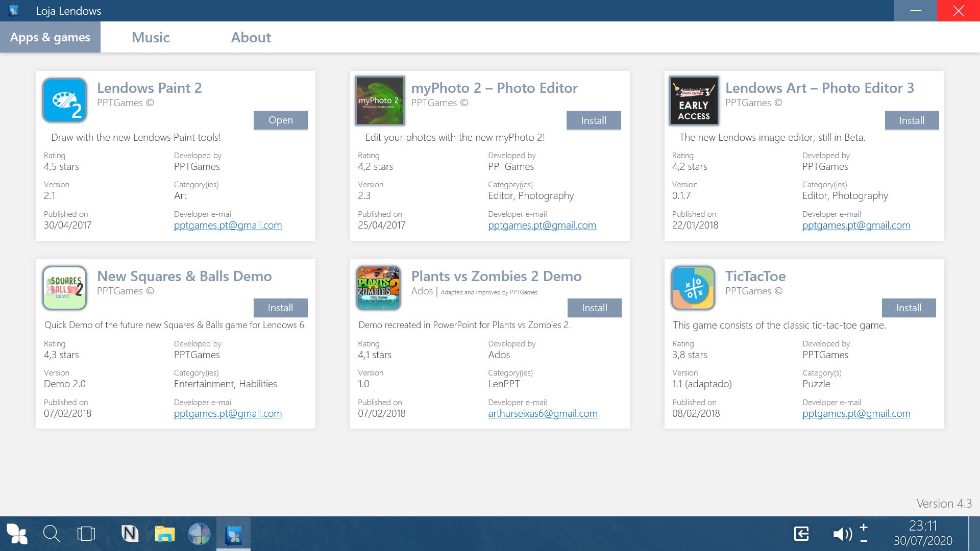The width and height of the screenshot is (980, 551).
Task: Click the New Squares & Balls Demo title
Action: [184, 276]
